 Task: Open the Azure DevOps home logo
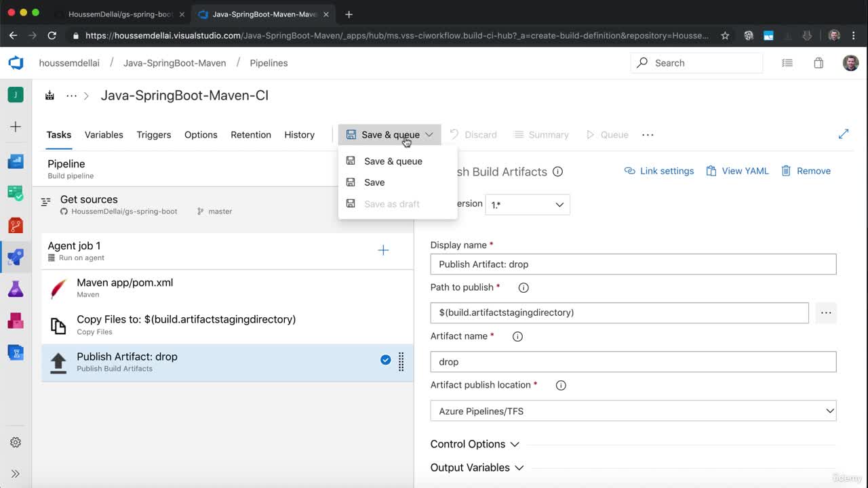(16, 63)
